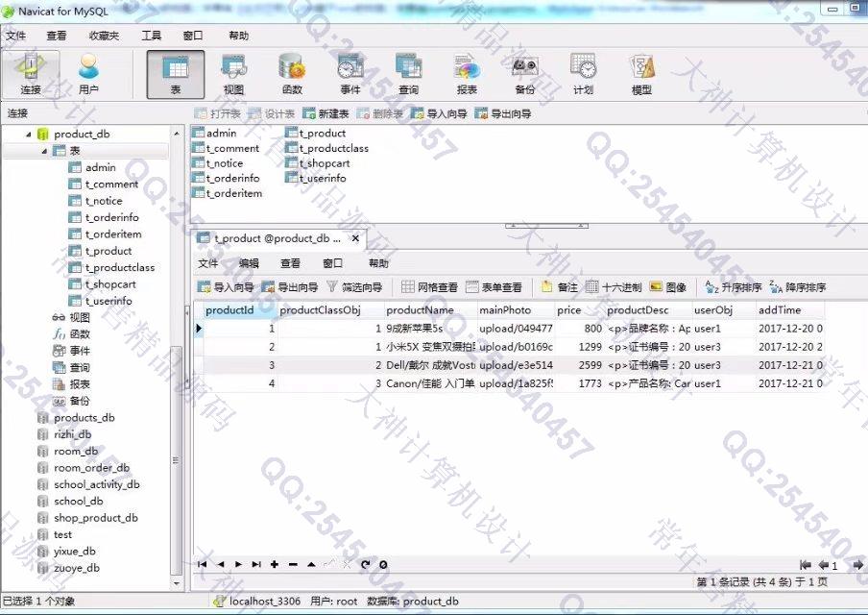Screen dimensions: 868x615
Task: Open 图像 image viewer
Action: 668,287
